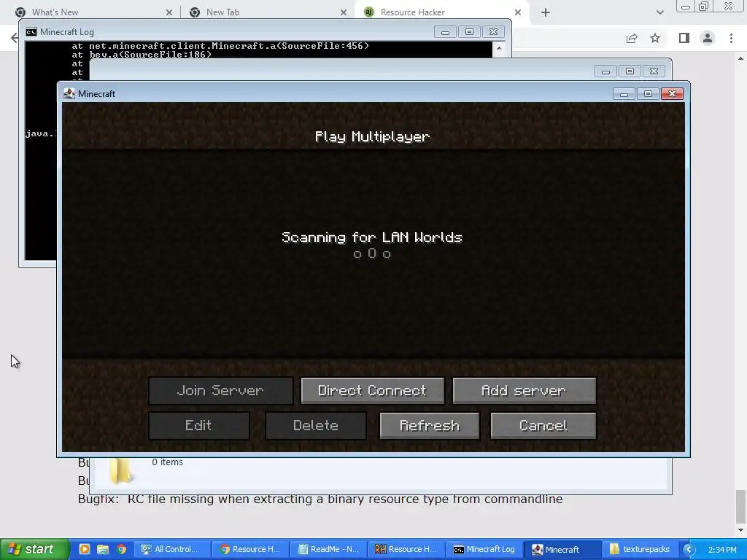Switch to Chrome Resource H... taskbar item

[x=250, y=549]
